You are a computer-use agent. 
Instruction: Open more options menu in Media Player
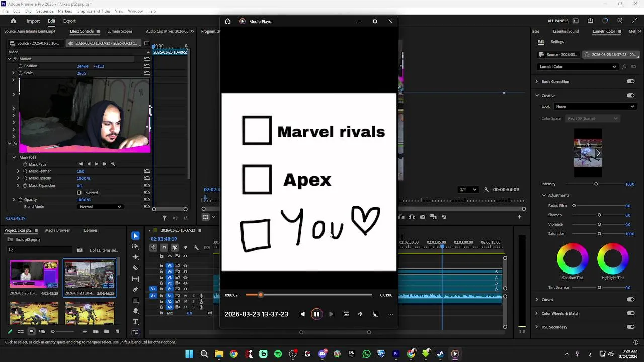click(x=390, y=314)
